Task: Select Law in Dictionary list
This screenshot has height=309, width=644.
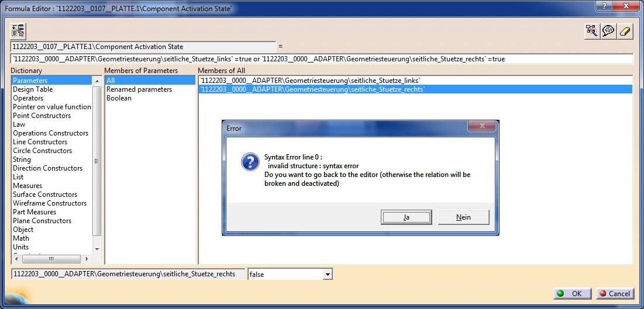Action: (x=19, y=124)
